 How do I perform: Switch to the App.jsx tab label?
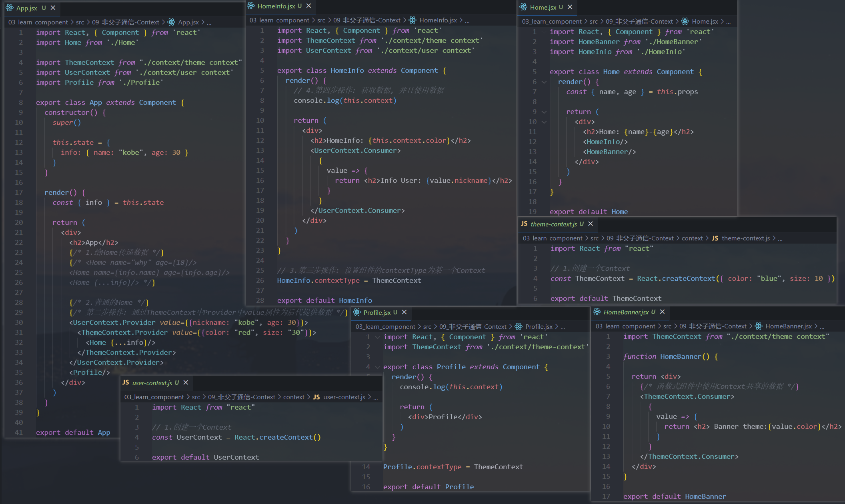tap(26, 8)
